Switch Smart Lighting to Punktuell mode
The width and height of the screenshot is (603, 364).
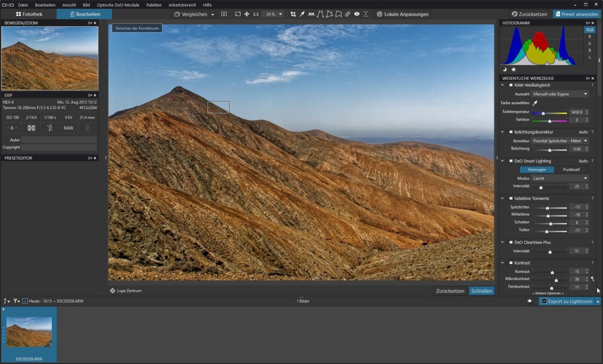coord(571,170)
